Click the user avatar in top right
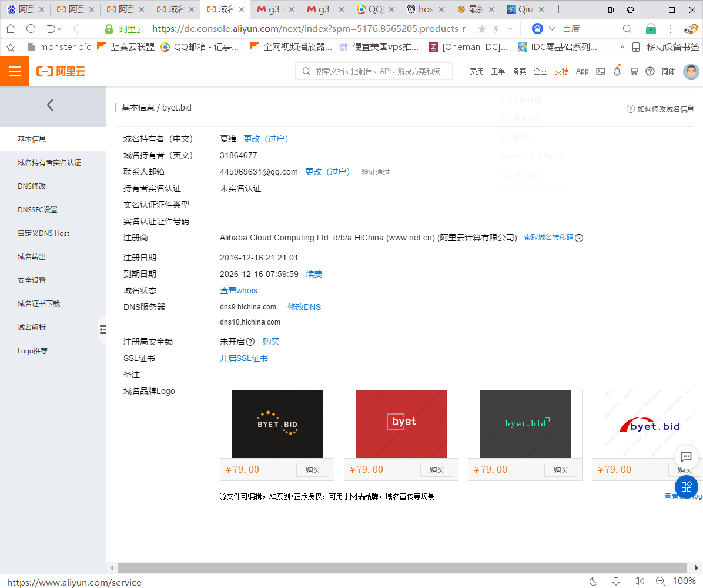The height and width of the screenshot is (588, 703). click(691, 71)
